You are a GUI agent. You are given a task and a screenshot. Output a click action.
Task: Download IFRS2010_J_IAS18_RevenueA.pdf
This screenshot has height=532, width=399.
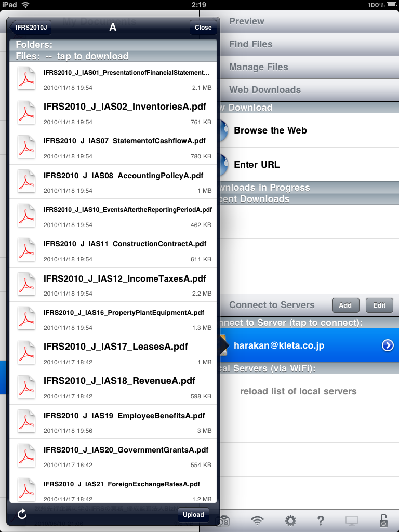pos(113,387)
